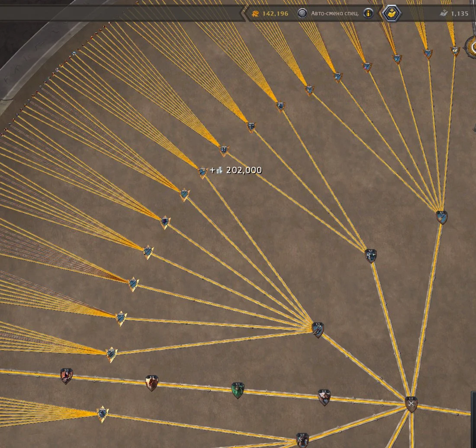The image size is (476, 448).
Task: Click the hexagonal book-plus icon in the top bar
Action: click(x=392, y=13)
